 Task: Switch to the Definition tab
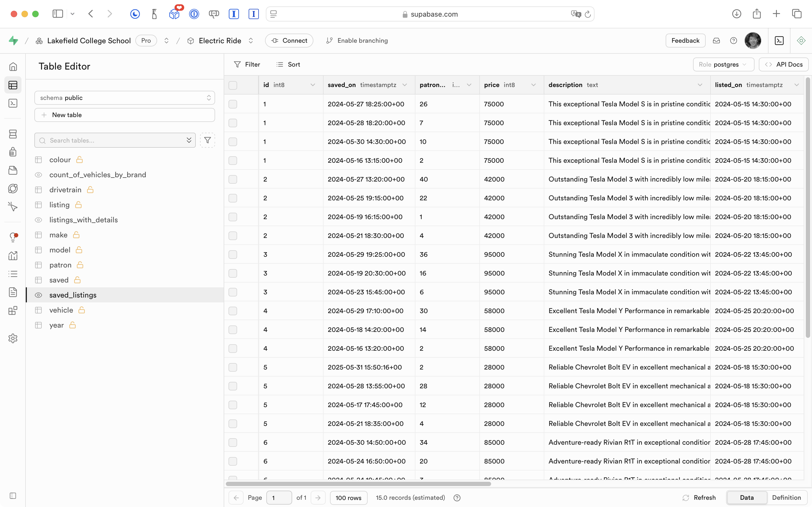coord(786,498)
